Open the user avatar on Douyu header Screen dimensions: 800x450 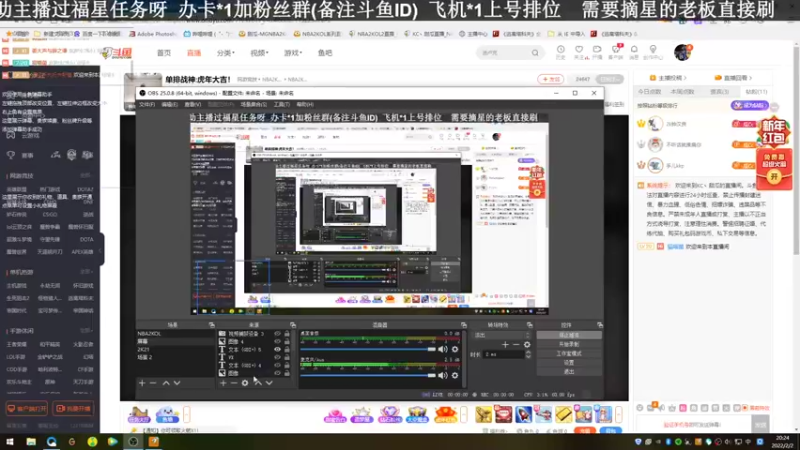(682, 52)
